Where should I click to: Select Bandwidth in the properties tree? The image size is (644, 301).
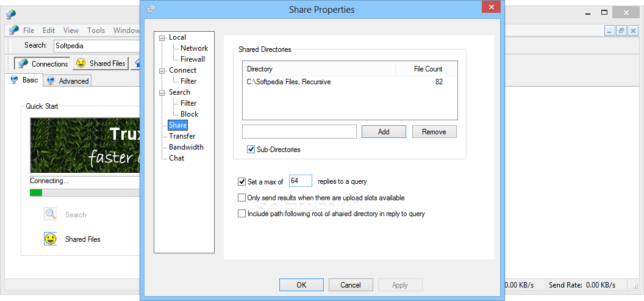pyautogui.click(x=186, y=147)
